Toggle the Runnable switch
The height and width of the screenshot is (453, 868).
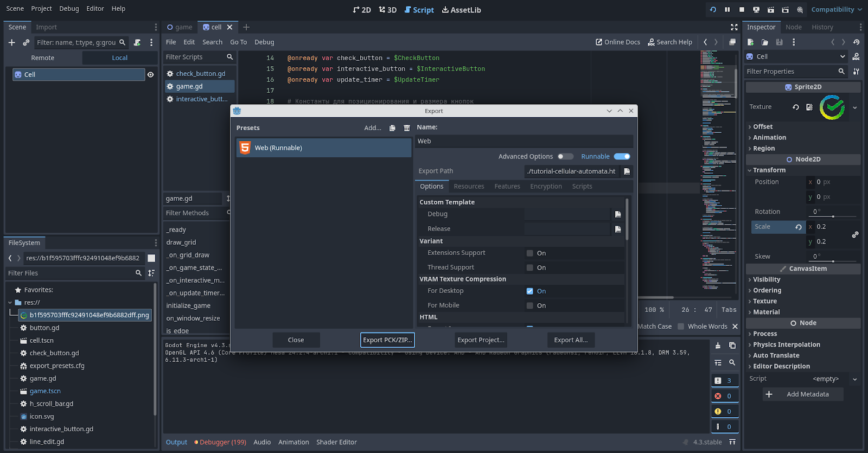point(622,157)
